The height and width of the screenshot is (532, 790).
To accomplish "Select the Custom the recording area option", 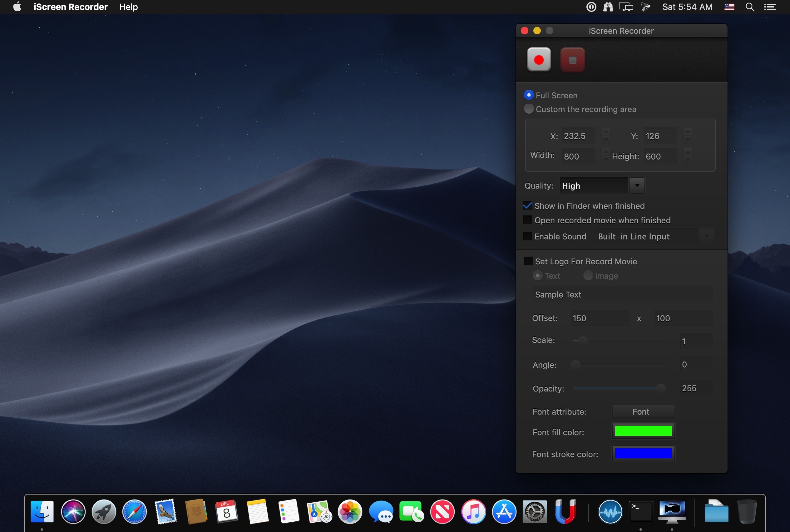I will pyautogui.click(x=528, y=109).
